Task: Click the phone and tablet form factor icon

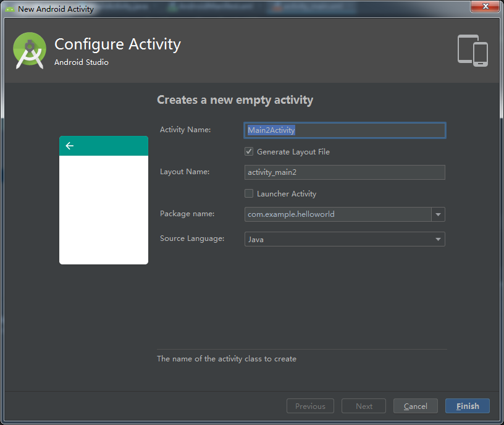Action: (x=472, y=51)
